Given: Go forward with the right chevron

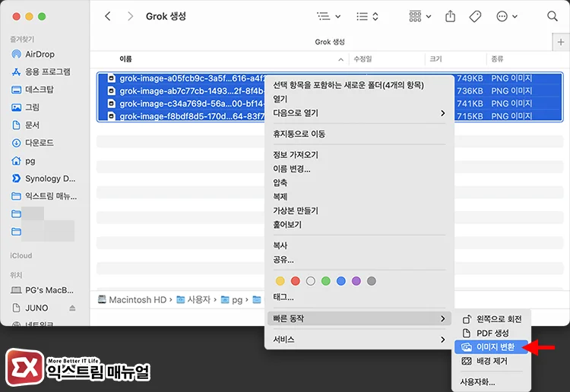Looking at the screenshot, I should point(130,16).
